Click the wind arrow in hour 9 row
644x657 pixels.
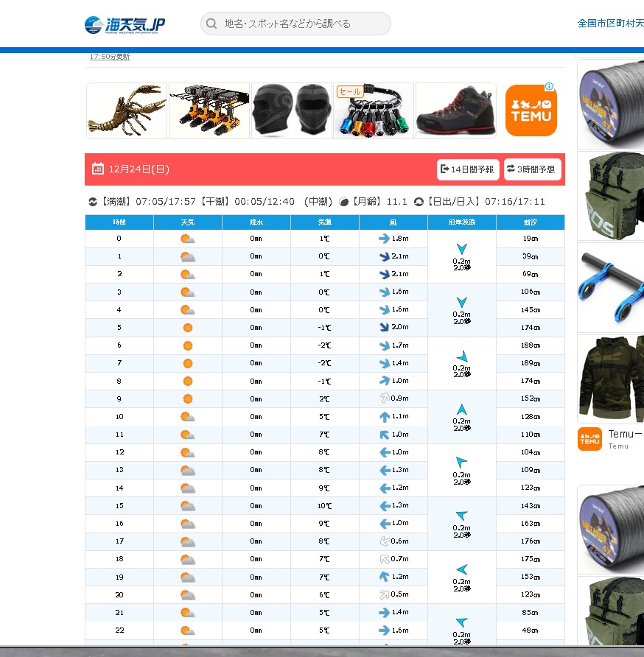[x=383, y=398]
